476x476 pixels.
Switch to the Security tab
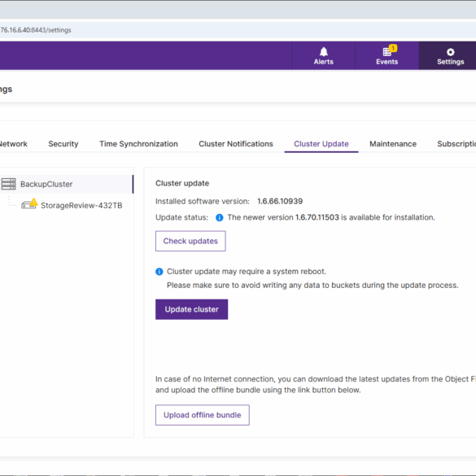63,144
